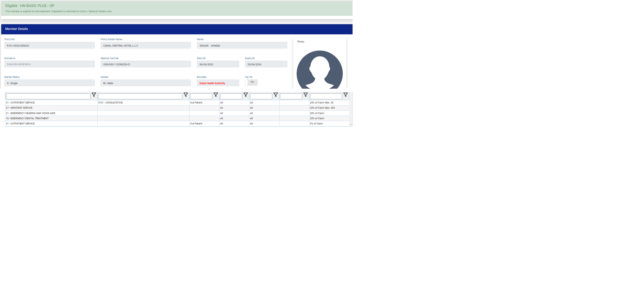Click the Member Details section header
Image resolution: width=644 pixels, height=302 pixels.
click(17, 29)
